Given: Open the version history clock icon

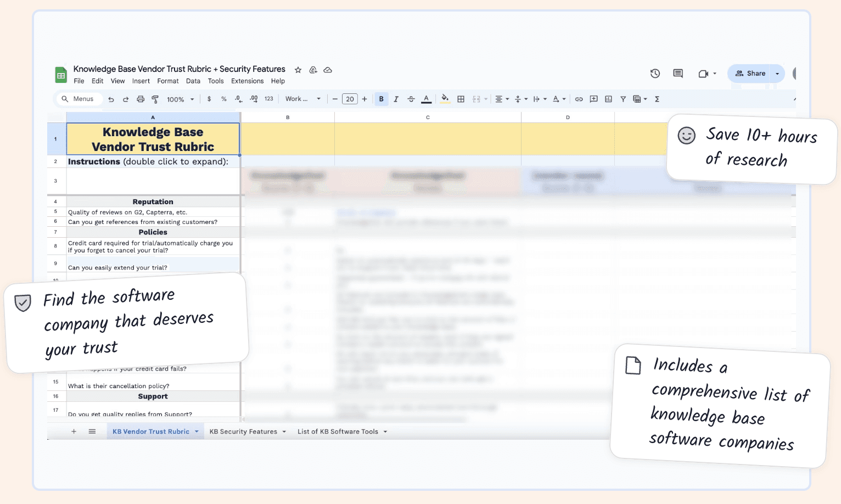Looking at the screenshot, I should [655, 73].
